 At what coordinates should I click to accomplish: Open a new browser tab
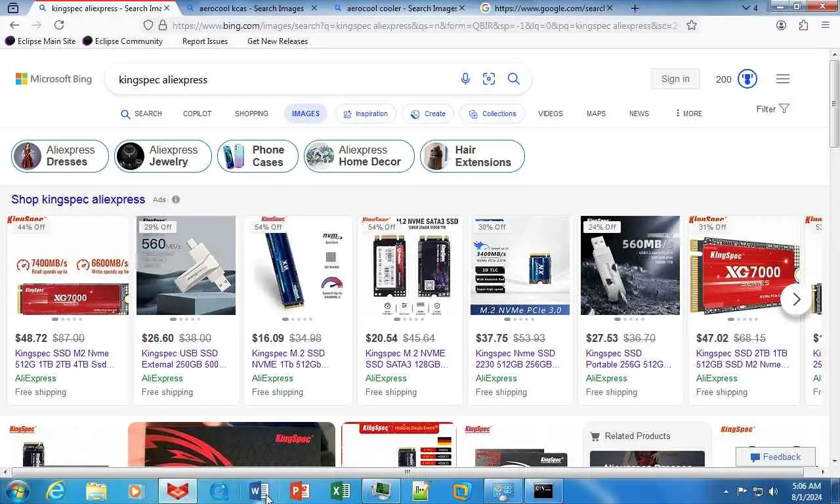pos(635,8)
